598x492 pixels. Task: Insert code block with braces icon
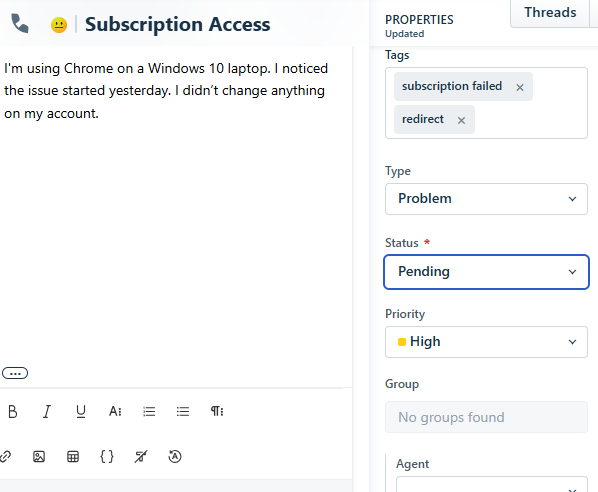[107, 457]
